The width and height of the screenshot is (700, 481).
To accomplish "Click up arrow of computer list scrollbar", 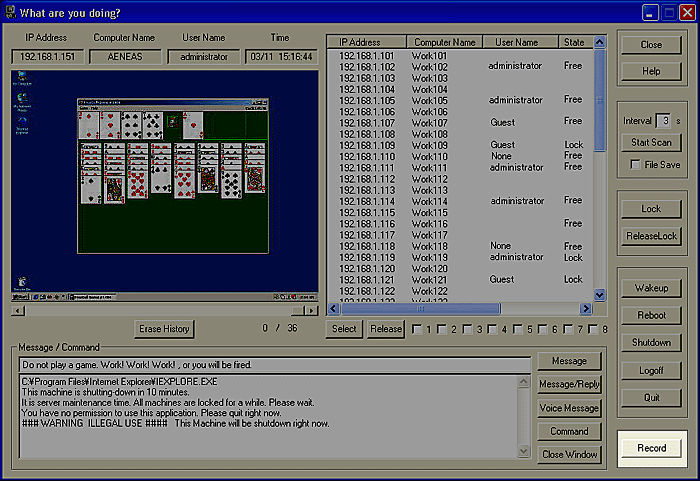I will tap(600, 42).
